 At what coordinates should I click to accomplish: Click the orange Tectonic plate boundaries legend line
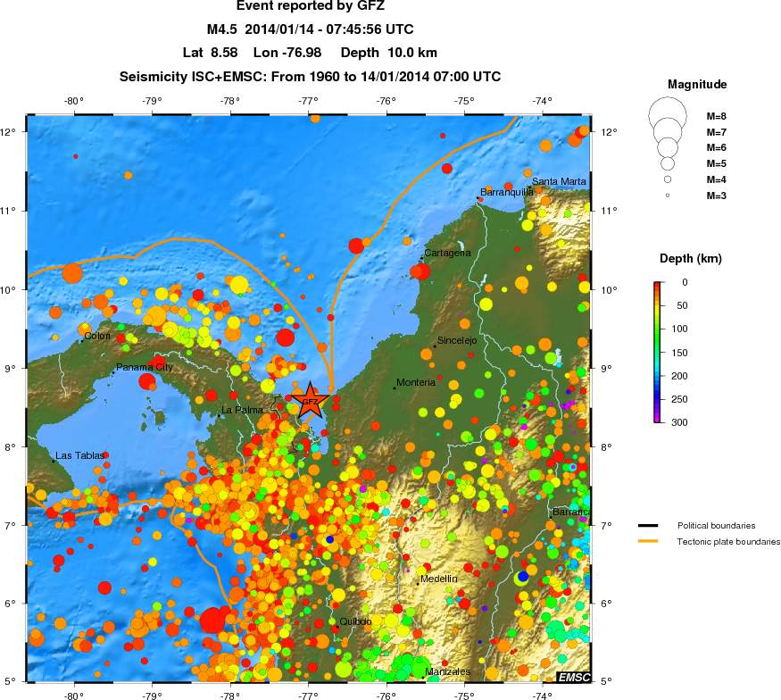tap(648, 541)
